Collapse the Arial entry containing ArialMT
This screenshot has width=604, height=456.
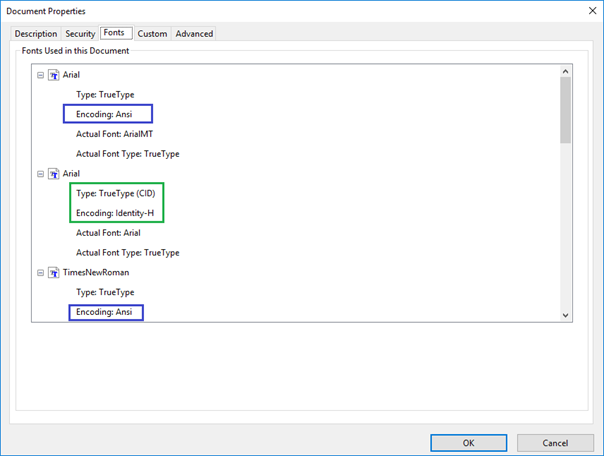coord(40,75)
